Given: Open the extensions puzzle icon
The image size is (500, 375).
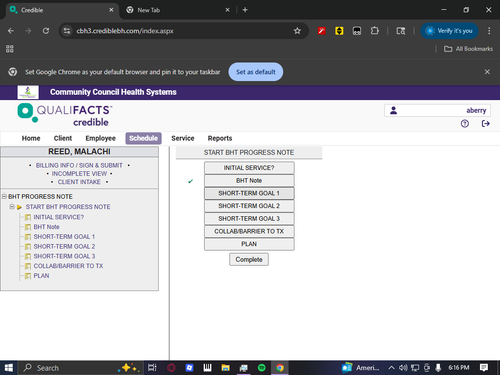Looking at the screenshot, I should click(375, 31).
